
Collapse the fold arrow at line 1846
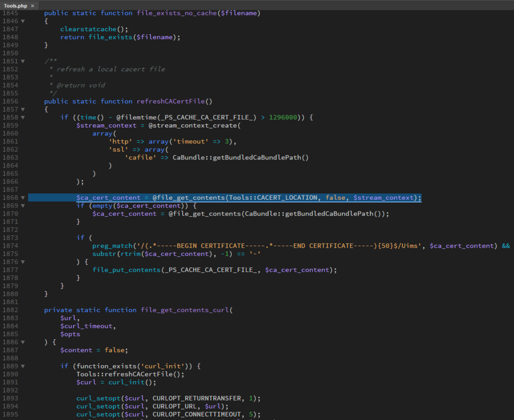coord(23,21)
